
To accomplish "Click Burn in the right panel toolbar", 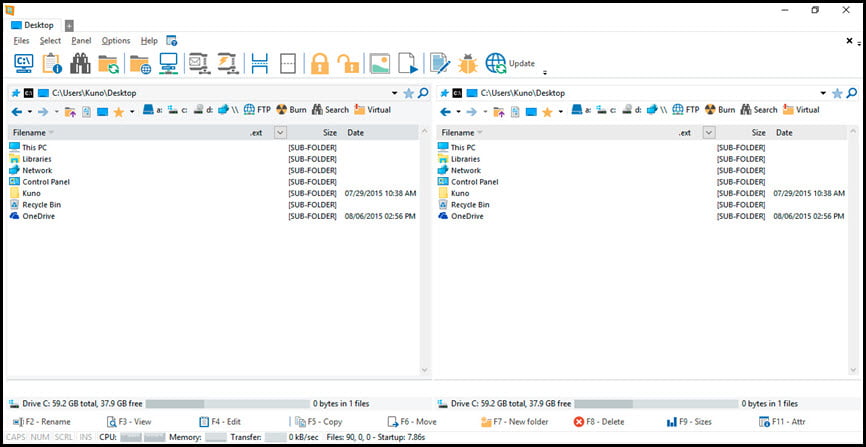I will point(720,109).
